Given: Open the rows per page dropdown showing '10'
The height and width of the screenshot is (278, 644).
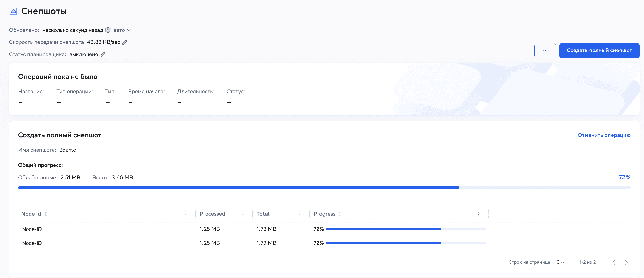Looking at the screenshot, I should click(x=559, y=262).
